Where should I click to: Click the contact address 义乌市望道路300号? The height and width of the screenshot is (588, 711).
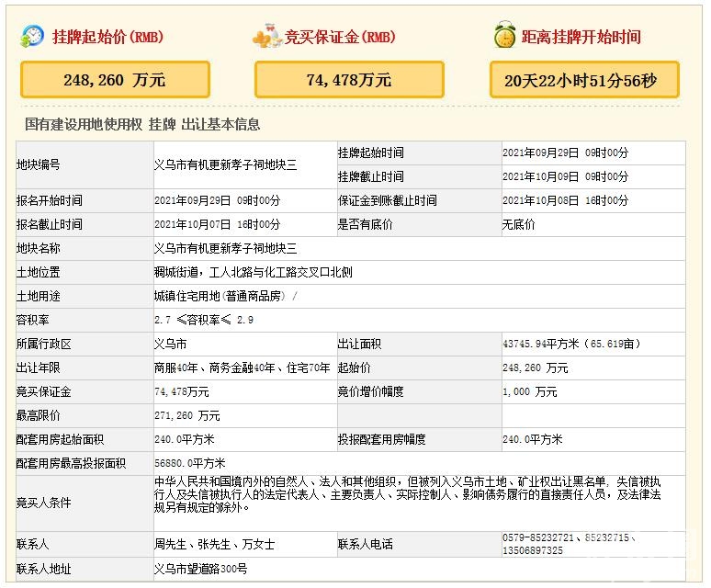click(x=200, y=569)
